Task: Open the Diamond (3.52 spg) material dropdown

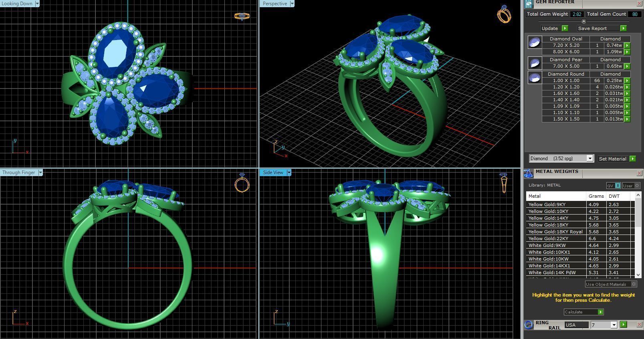Action: pyautogui.click(x=590, y=158)
